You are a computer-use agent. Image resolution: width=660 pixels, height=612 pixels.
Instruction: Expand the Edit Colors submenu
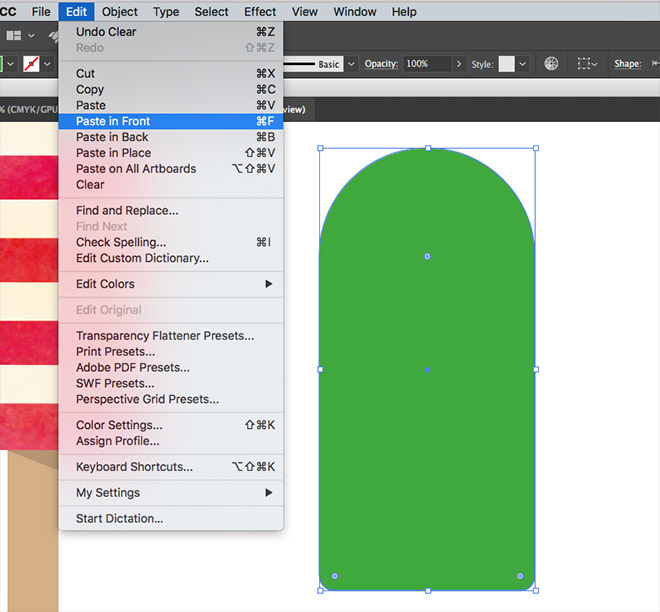click(x=171, y=284)
